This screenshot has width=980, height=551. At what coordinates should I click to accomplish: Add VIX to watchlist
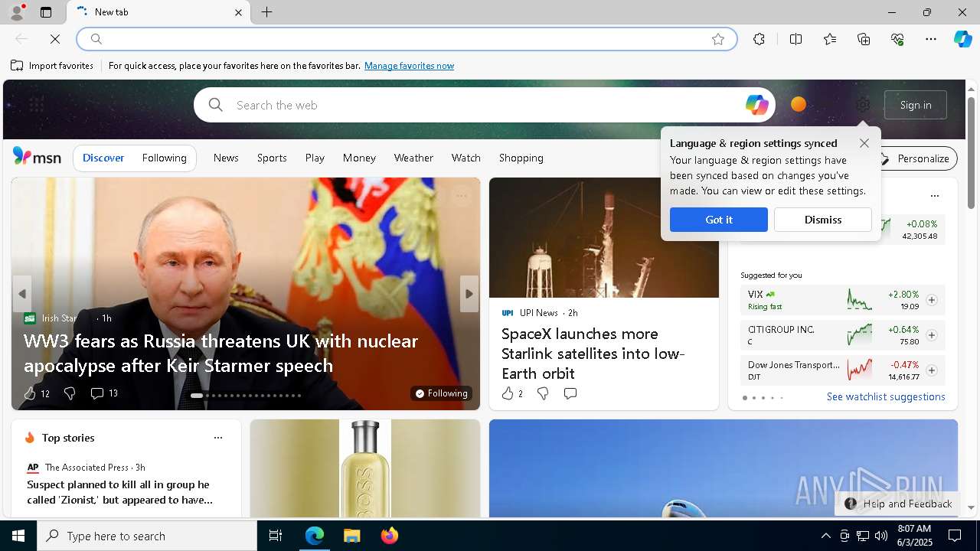(x=931, y=300)
